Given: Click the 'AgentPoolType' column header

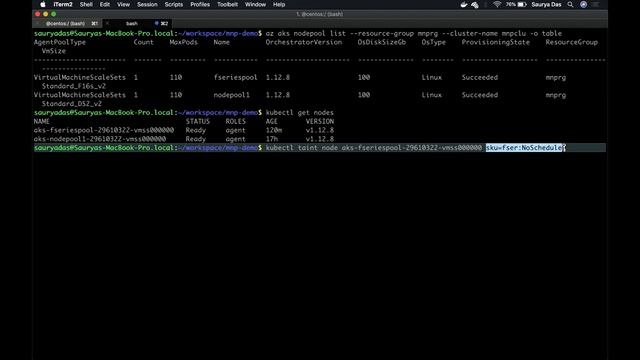Looking at the screenshot, I should (x=60, y=42).
